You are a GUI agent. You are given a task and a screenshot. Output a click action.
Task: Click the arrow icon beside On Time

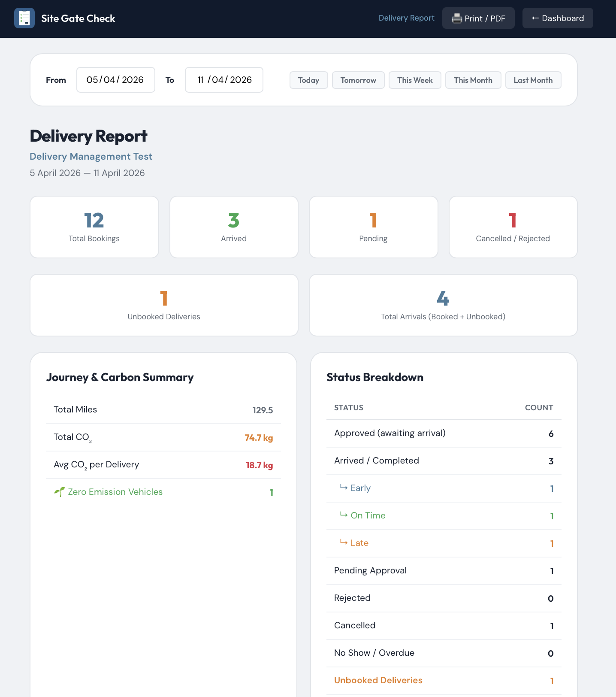(x=344, y=515)
